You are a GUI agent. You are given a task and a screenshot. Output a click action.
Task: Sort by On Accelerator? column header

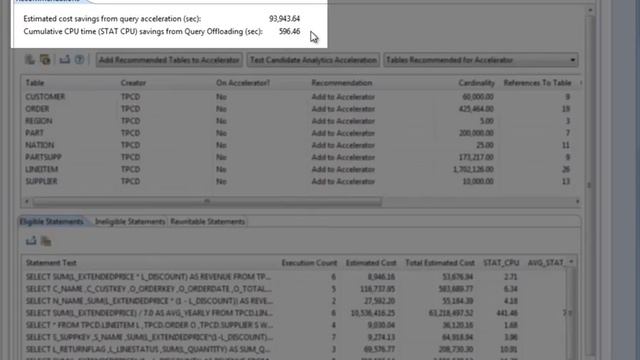243,83
